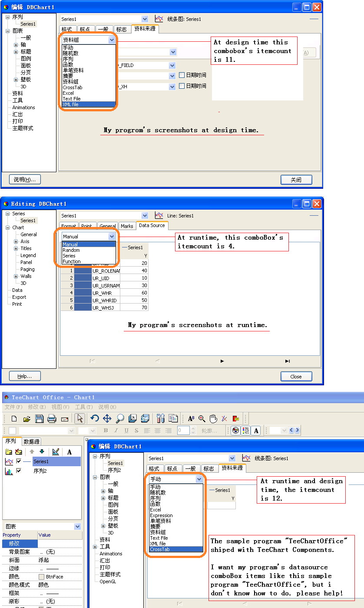Select OpenGL in TeeChart Office editor tree

click(108, 581)
